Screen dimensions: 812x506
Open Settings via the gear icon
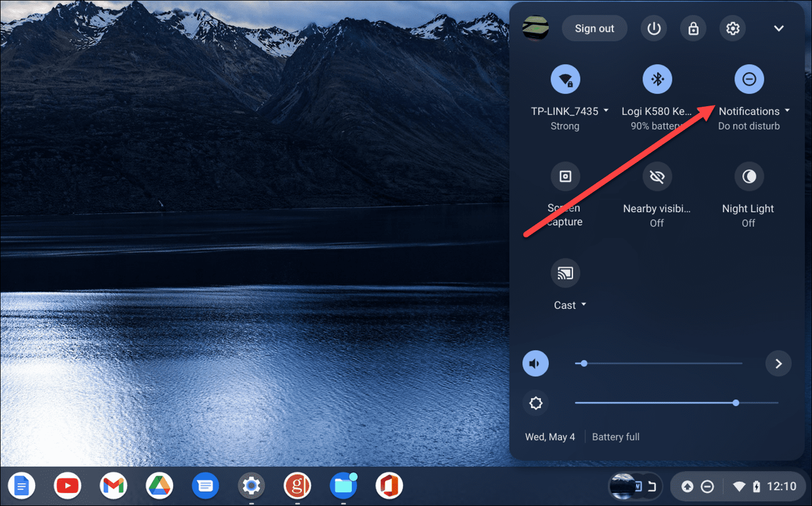click(733, 28)
